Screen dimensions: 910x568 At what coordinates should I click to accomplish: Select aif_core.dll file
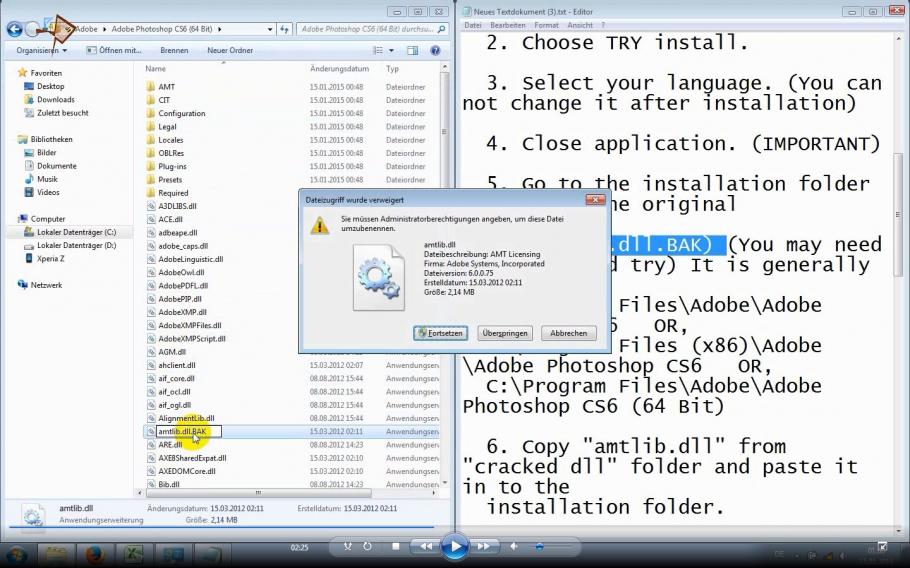[176, 379]
